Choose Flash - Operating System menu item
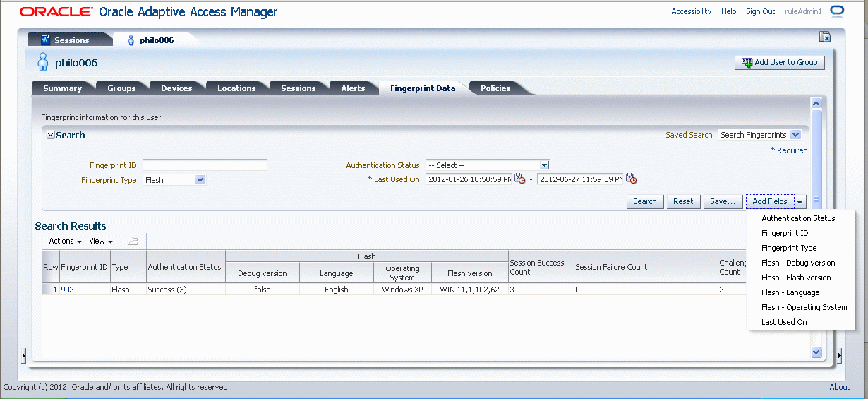The height and width of the screenshot is (399, 868). 804,307
